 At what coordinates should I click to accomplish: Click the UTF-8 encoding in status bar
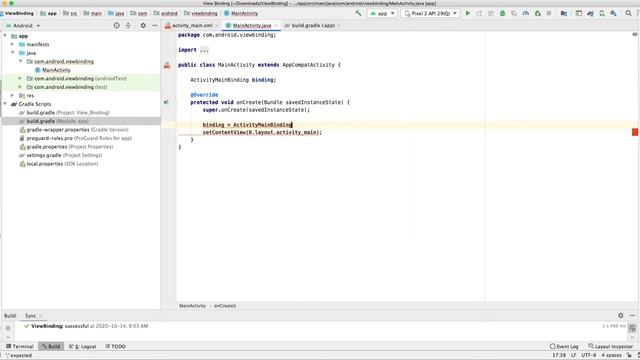[589, 355]
